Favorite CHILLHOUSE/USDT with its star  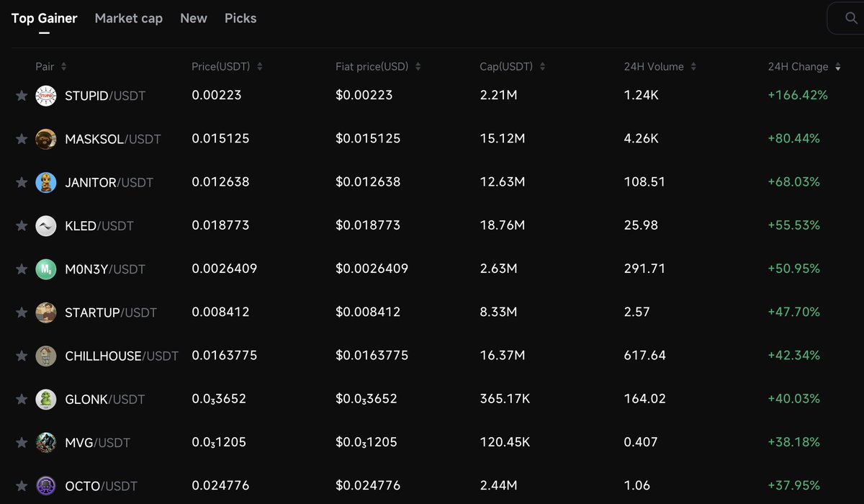click(x=22, y=356)
